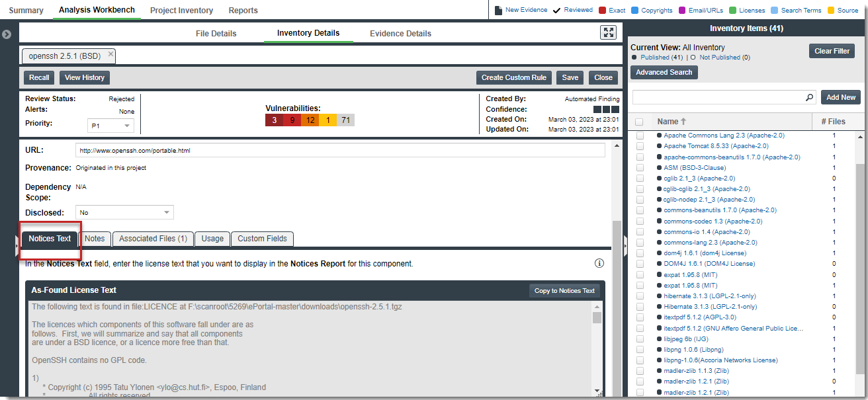868x400 pixels.
Task: Click the low vulnerabilities count 1
Action: (x=327, y=120)
